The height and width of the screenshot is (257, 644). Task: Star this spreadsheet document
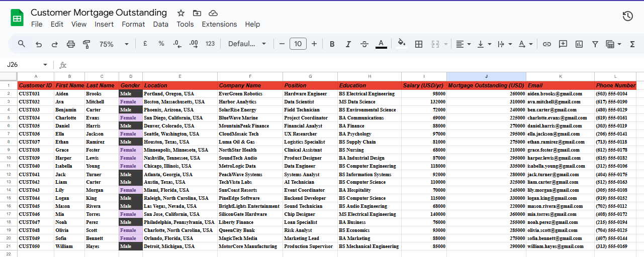(181, 13)
